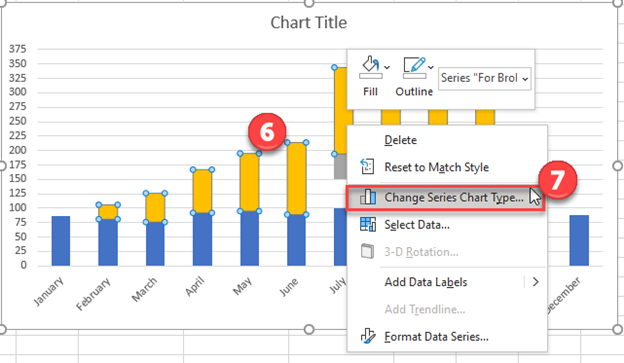Click the gray July bar segment
The height and width of the screenshot is (363, 624).
pos(341,166)
